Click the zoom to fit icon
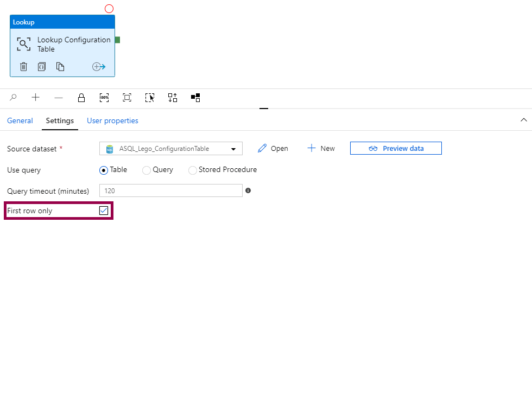532x407 pixels. click(x=127, y=98)
